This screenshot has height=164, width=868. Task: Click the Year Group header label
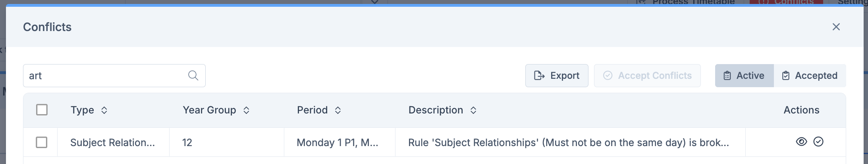(209, 110)
